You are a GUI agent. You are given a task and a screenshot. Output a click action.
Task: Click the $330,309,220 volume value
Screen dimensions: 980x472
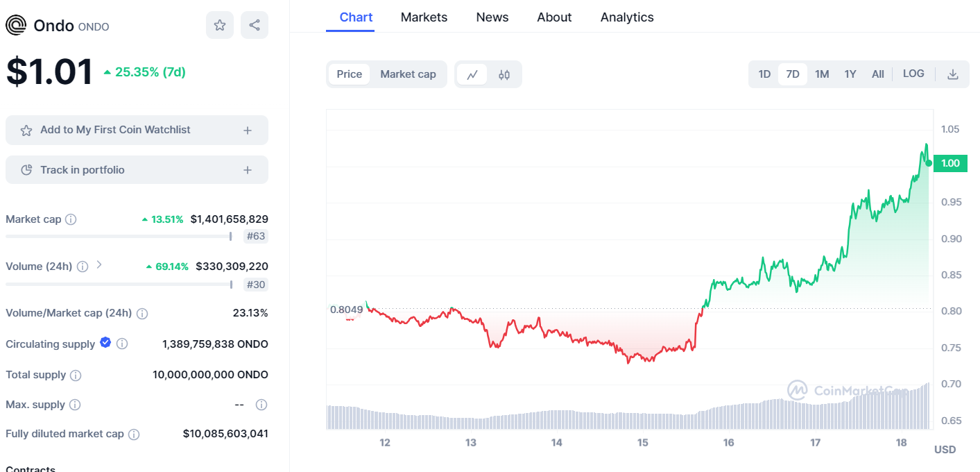[x=232, y=267]
